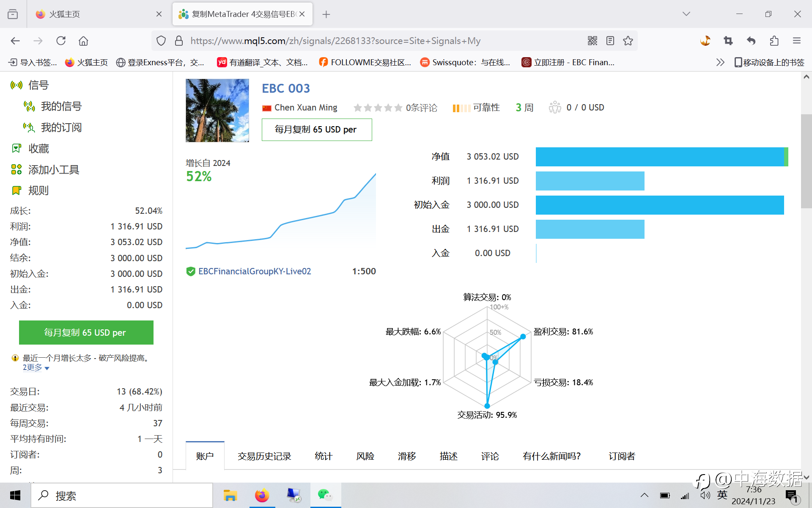Open the Rules (规则) sidebar item
The height and width of the screenshot is (508, 812).
tap(30, 190)
